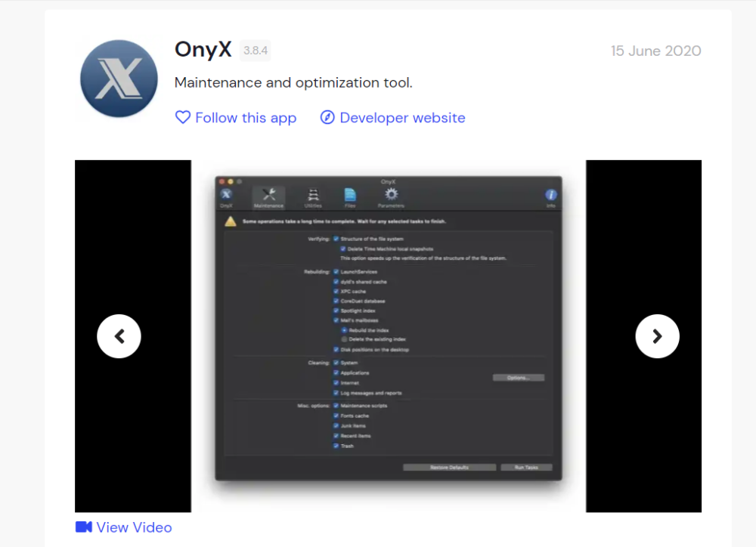Toggle Delete Time Machine local snapshots checkbox
The height and width of the screenshot is (547, 756).
(342, 249)
